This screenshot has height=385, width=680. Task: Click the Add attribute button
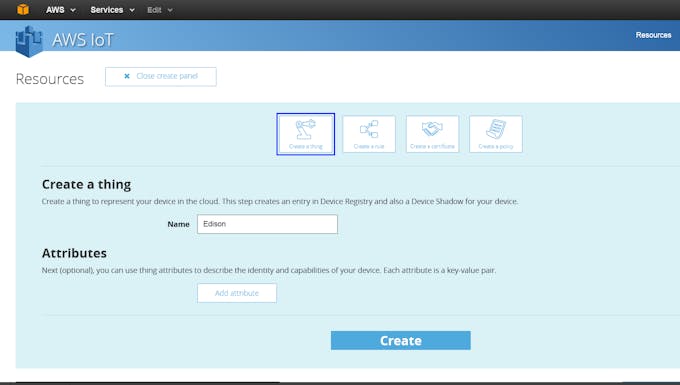[x=237, y=293]
